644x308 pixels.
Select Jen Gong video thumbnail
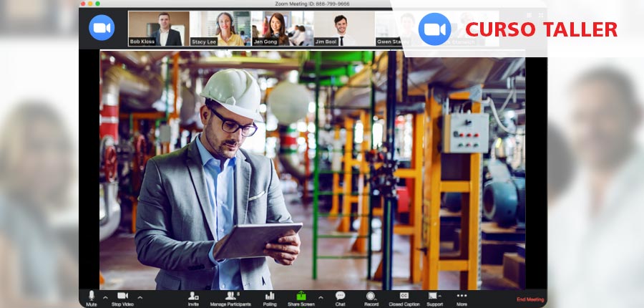[x=282, y=29]
